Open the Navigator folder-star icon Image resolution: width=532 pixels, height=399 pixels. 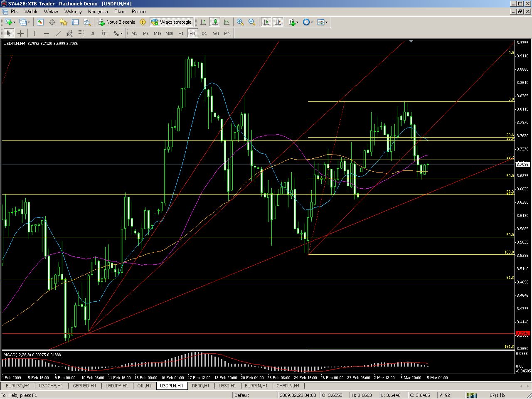tap(64, 22)
